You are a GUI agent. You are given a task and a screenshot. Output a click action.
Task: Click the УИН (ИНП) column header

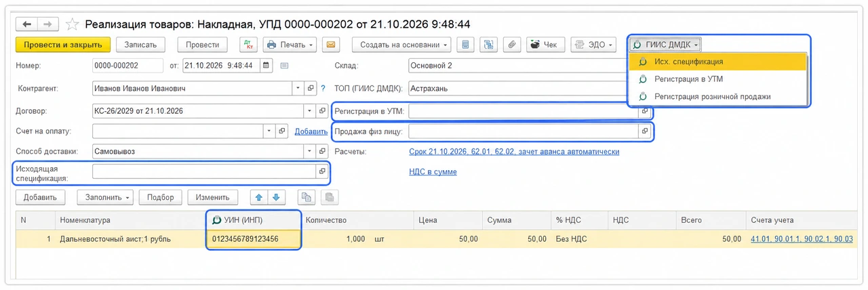(253, 220)
